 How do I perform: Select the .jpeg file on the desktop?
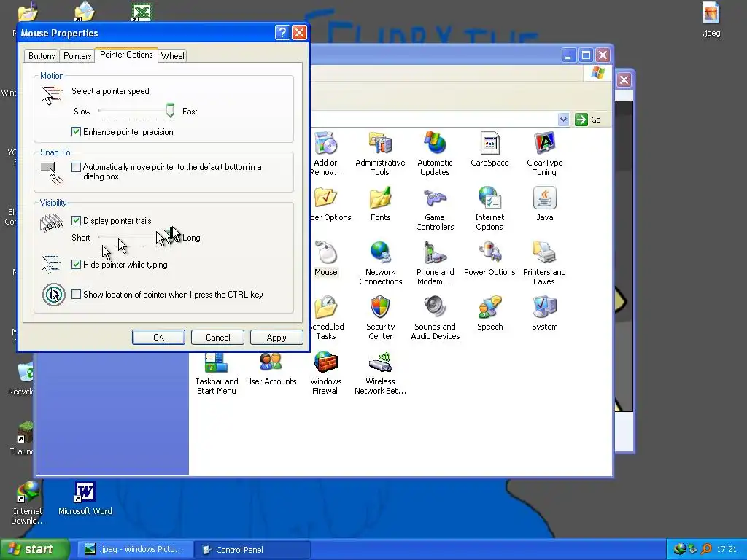tap(711, 20)
